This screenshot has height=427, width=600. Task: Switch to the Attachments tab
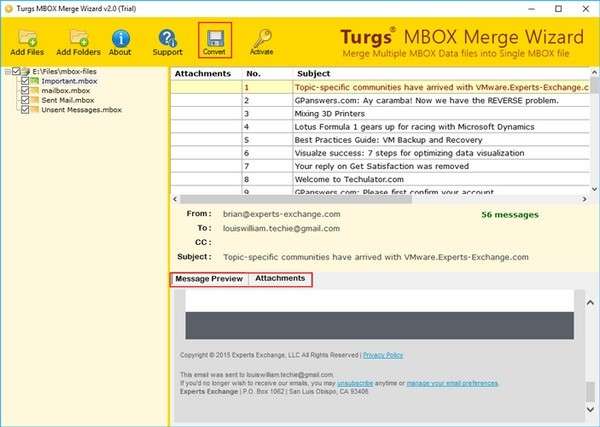coord(280,278)
